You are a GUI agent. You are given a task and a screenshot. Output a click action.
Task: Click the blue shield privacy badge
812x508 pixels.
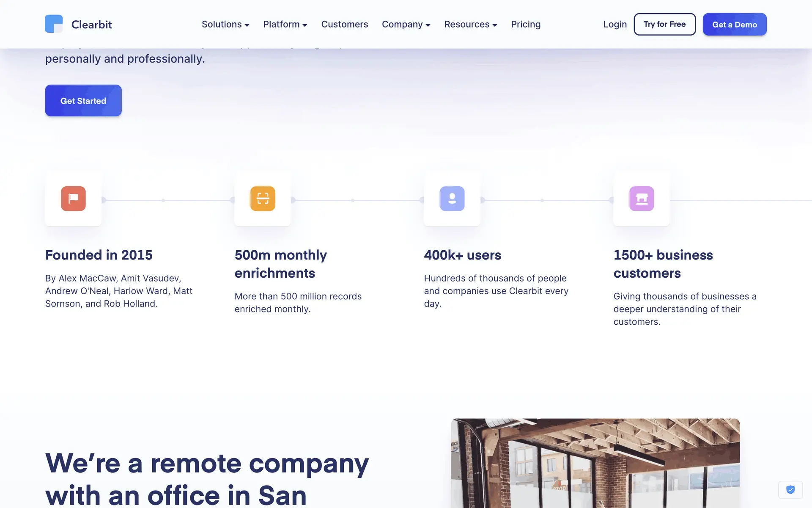pos(790,490)
